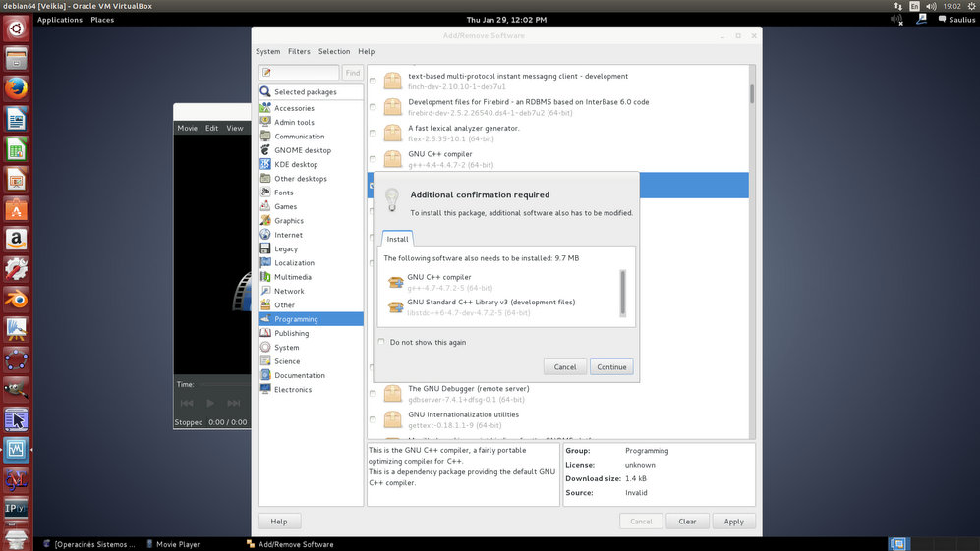980x551 pixels.
Task: Enable 'Do not show this again' checkbox
Action: (382, 343)
